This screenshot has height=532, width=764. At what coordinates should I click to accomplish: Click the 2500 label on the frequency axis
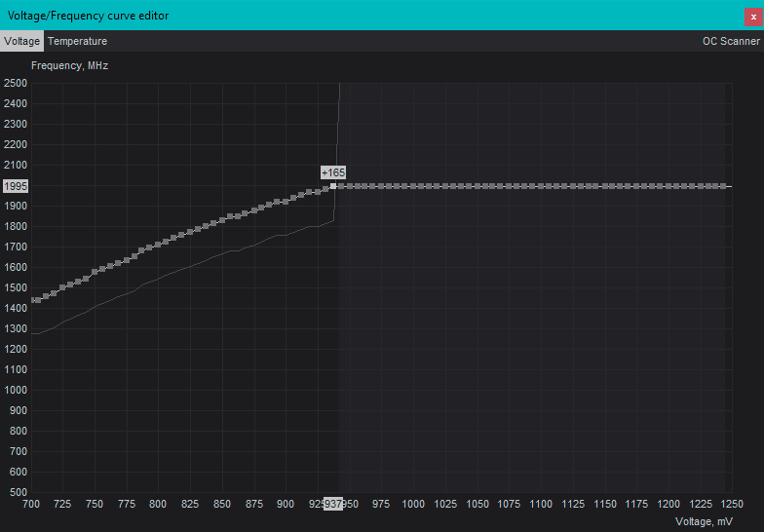[16, 84]
